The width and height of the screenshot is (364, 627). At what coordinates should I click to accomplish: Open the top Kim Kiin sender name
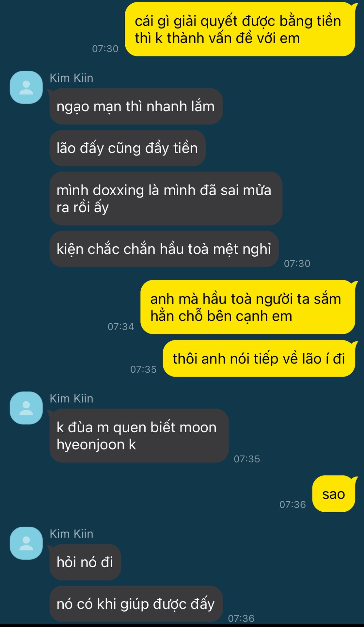(x=71, y=78)
